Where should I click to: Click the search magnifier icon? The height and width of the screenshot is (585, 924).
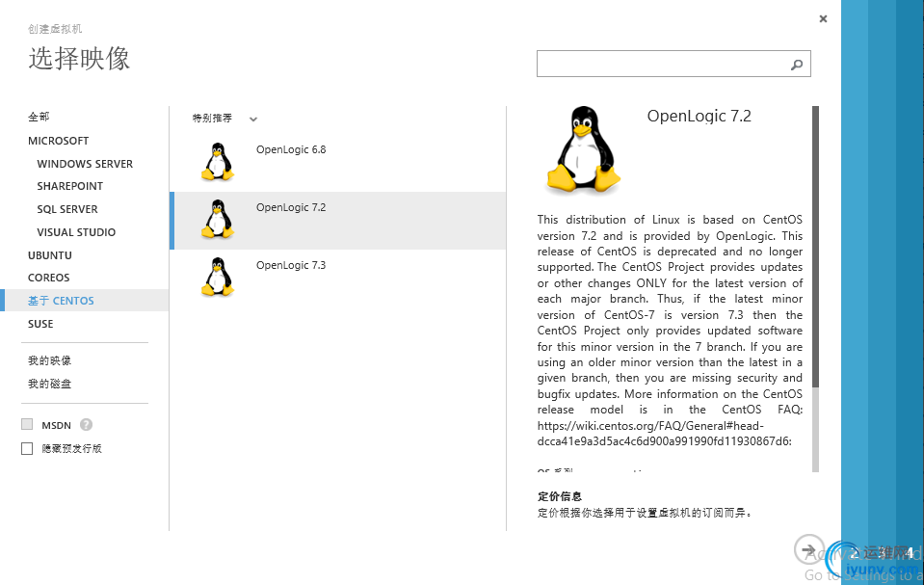tap(797, 65)
